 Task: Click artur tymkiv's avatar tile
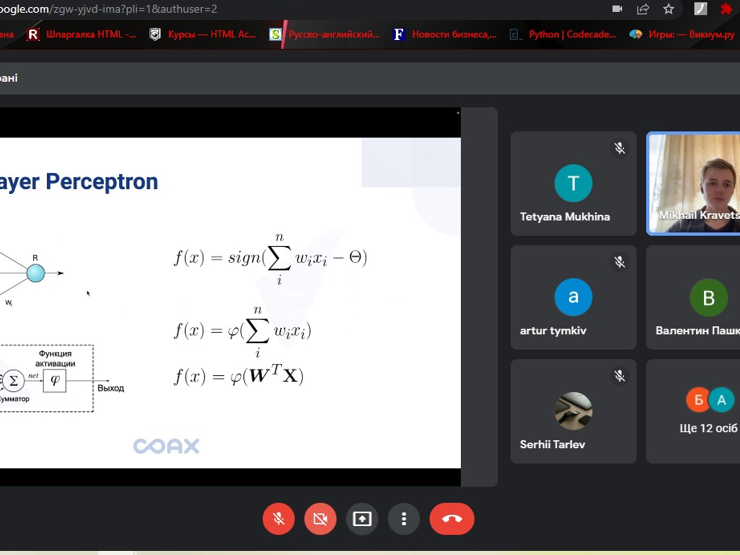tap(573, 298)
